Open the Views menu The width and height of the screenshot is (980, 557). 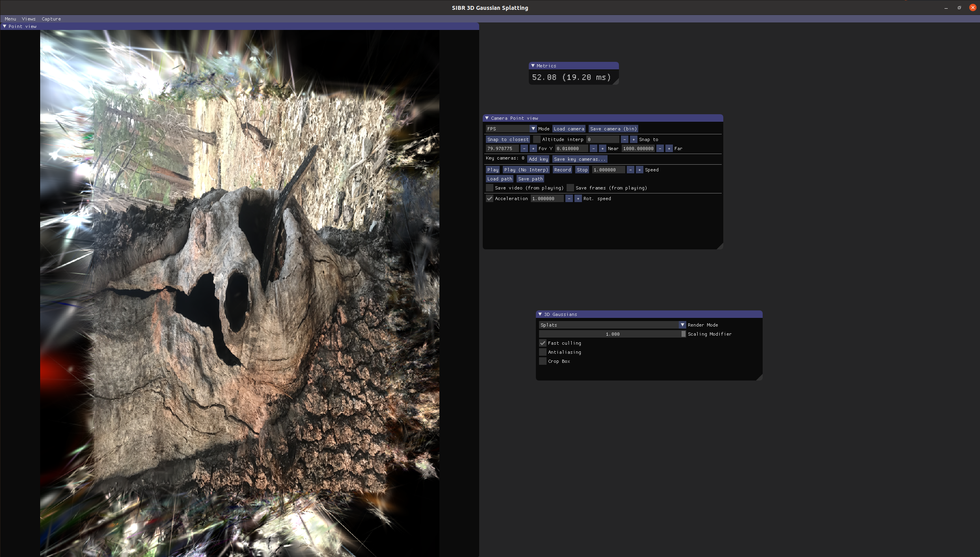28,19
